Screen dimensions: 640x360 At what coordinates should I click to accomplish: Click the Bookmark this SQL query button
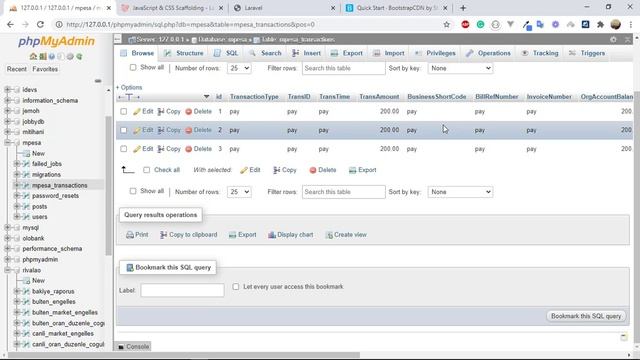click(586, 316)
